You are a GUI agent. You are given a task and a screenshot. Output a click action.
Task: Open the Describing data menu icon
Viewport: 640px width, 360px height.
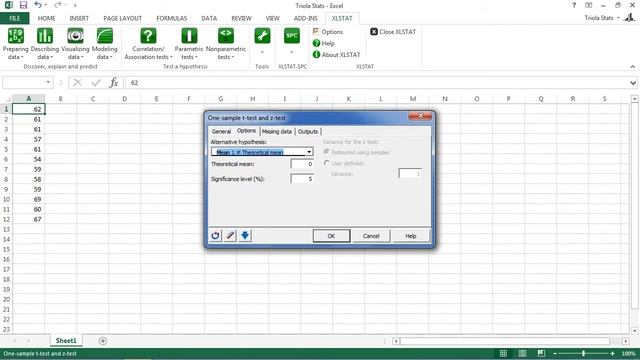tap(45, 36)
